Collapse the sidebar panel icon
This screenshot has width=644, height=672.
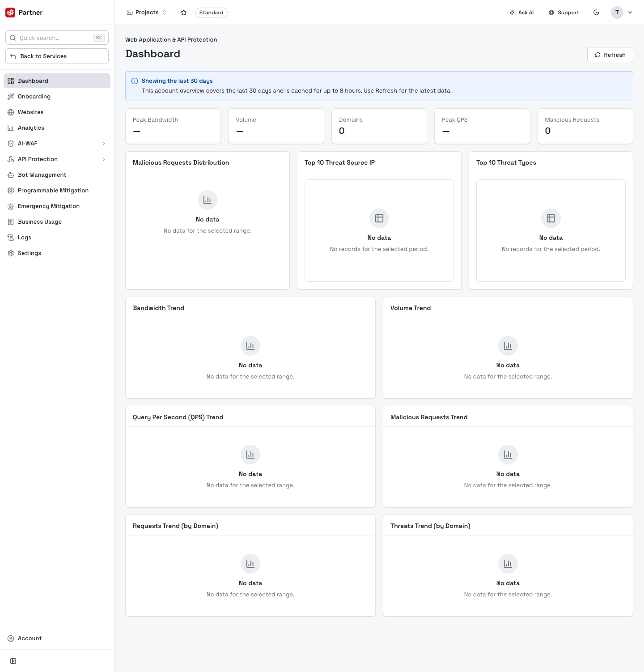point(13,661)
